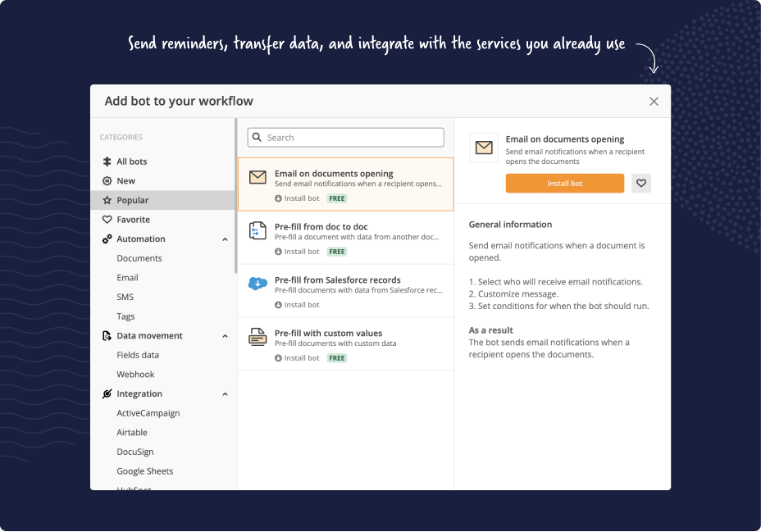Click the Salesforce cloud icon in the bot list
This screenshot has width=761, height=532.
coord(258,284)
